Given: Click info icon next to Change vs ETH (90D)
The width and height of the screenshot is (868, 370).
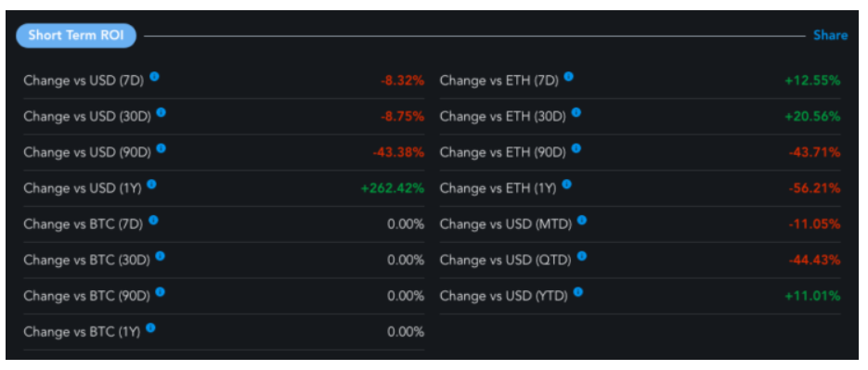Looking at the screenshot, I should click(x=576, y=148).
